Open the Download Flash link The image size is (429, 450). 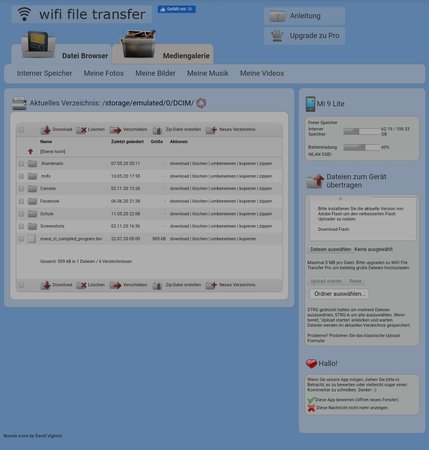point(333,229)
